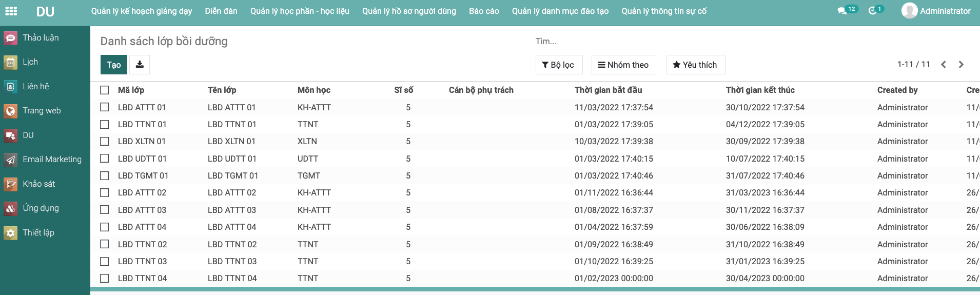Viewport: 980px width, 295px height.
Task: Click start time 01/02/2023 00:00:00
Action: [x=614, y=278]
